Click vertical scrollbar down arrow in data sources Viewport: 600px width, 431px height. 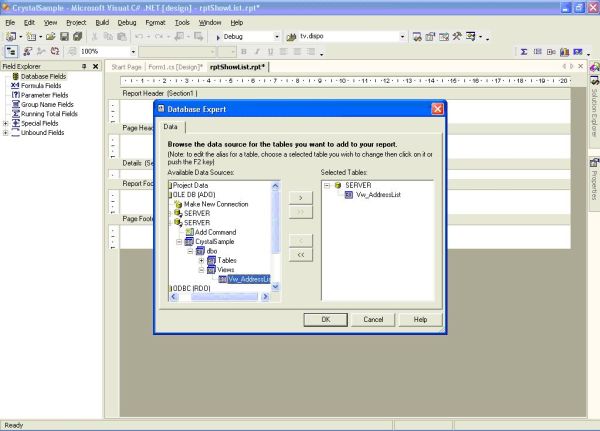pyautogui.click(x=275, y=287)
